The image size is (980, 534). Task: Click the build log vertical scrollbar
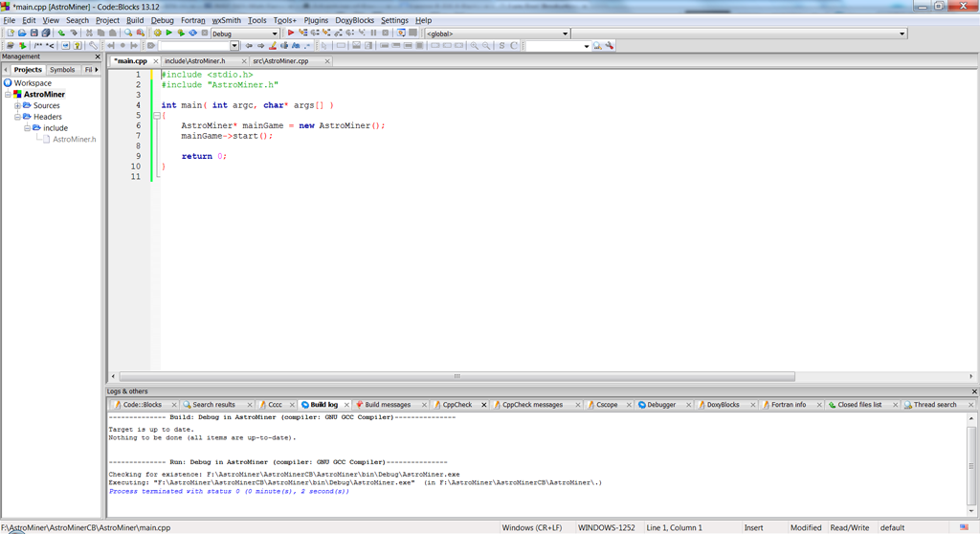point(971,465)
